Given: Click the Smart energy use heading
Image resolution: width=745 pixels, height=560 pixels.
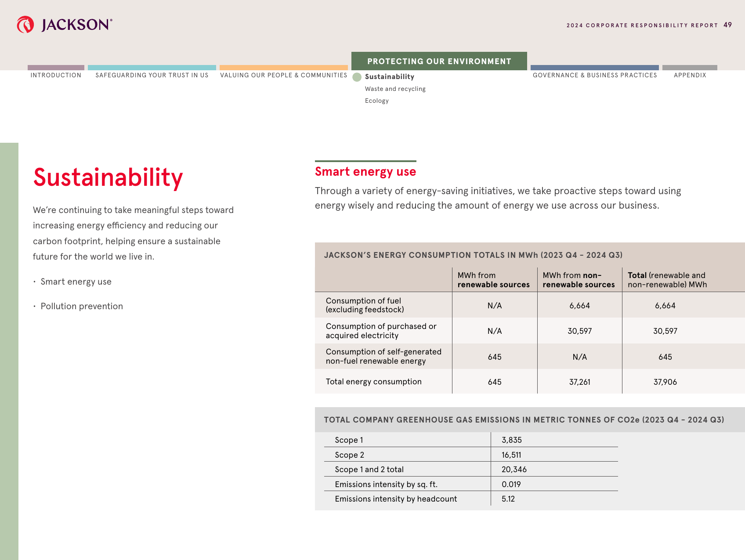Looking at the screenshot, I should pos(365,171).
